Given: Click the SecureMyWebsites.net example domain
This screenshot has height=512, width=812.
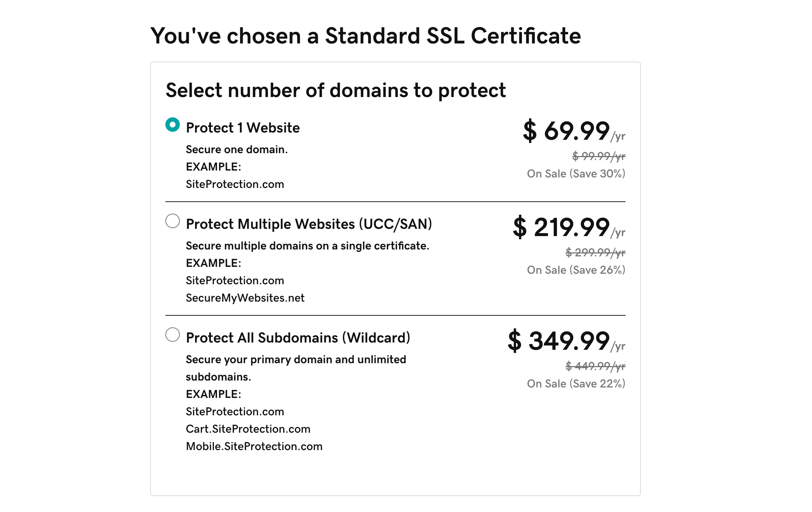Looking at the screenshot, I should (245, 298).
